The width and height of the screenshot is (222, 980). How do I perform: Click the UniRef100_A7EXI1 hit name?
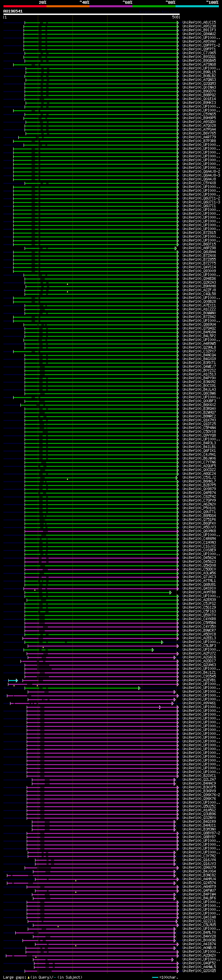(199, 305)
